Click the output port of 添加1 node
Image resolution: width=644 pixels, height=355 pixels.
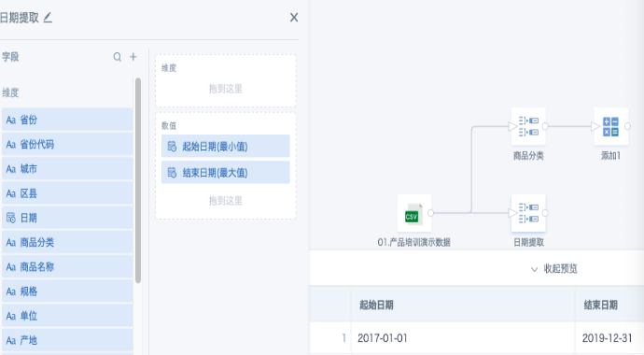(627, 126)
